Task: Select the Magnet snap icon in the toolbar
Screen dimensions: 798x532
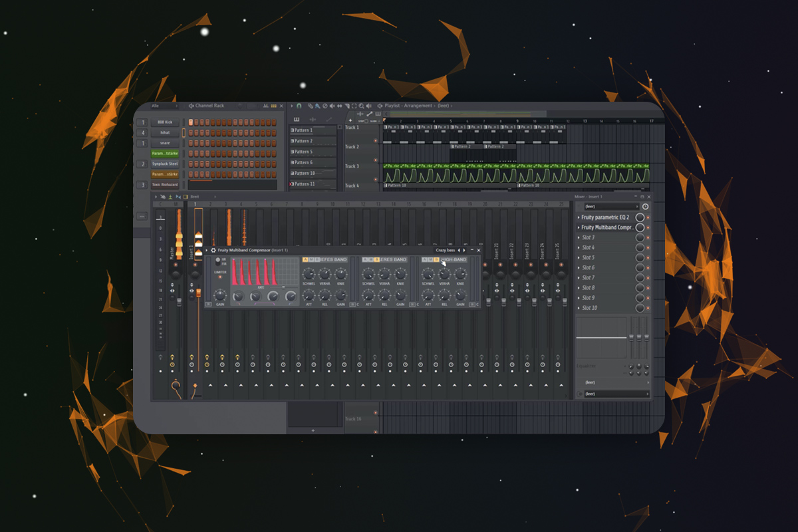Action: click(298, 106)
